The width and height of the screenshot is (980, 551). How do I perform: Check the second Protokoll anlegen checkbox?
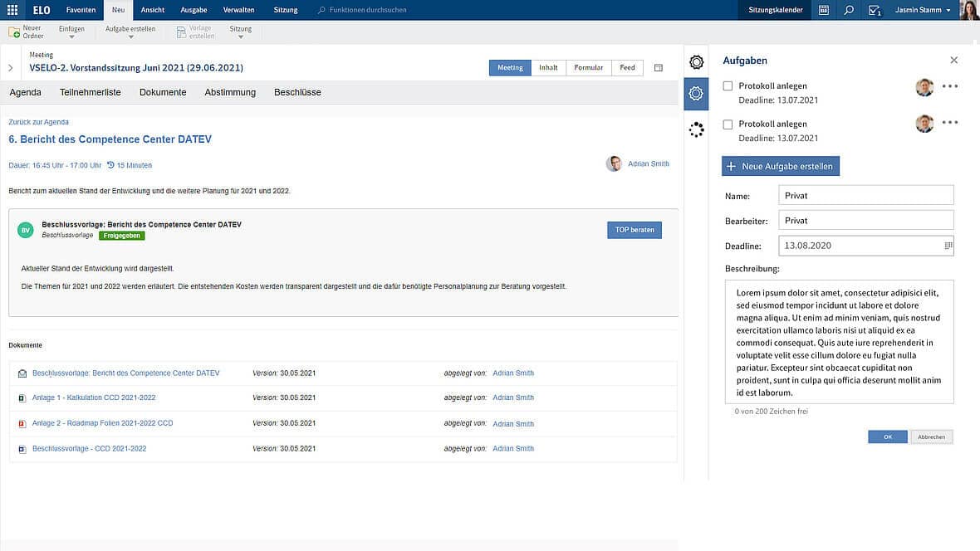coord(728,124)
